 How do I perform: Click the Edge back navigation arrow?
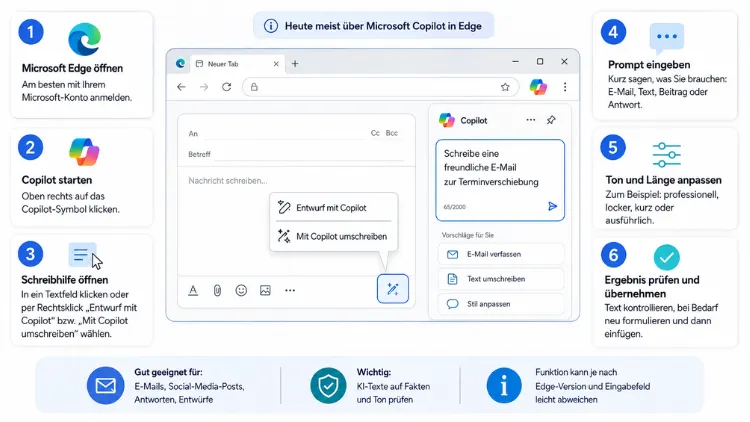click(x=181, y=87)
